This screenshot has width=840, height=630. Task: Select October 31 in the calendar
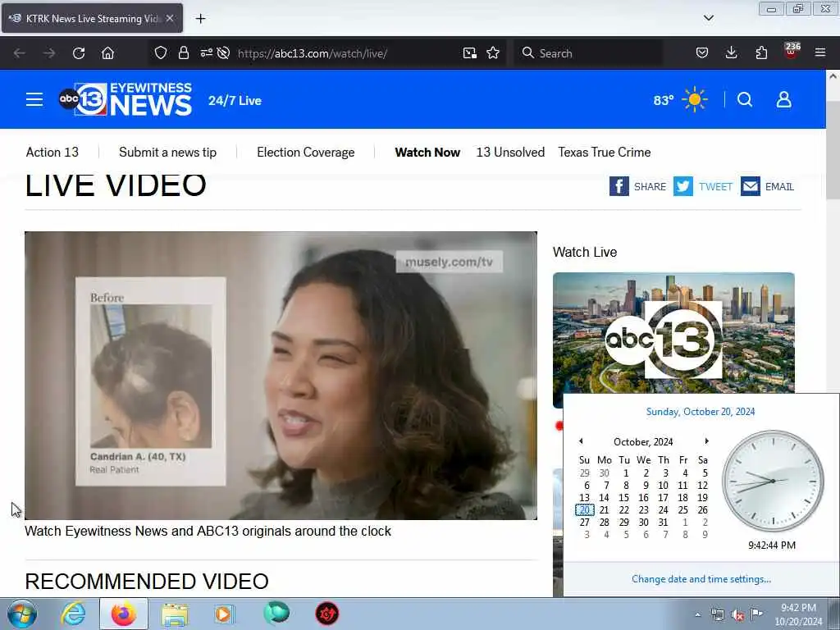pos(663,523)
